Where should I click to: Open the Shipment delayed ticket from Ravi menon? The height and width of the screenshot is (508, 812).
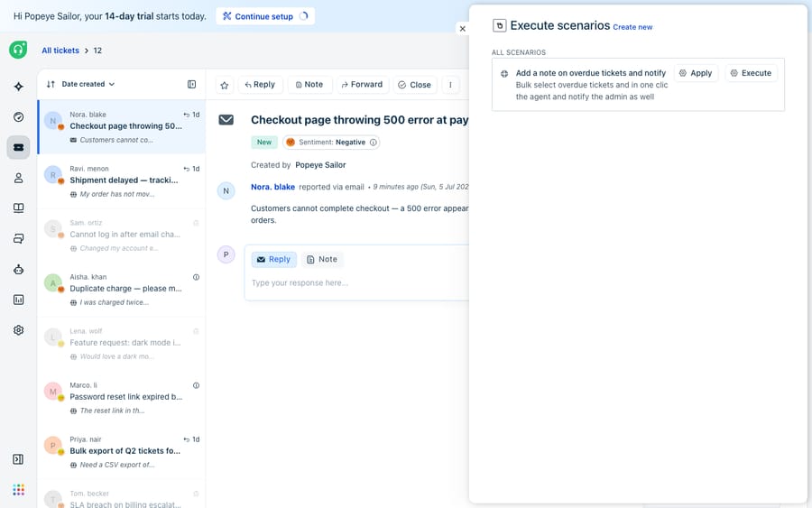(122, 181)
